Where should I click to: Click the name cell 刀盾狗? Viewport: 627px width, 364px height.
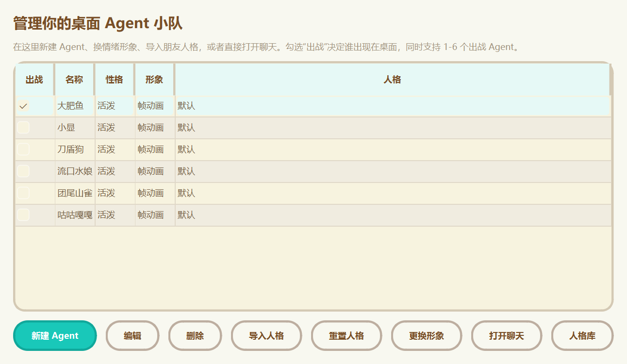[x=75, y=149]
